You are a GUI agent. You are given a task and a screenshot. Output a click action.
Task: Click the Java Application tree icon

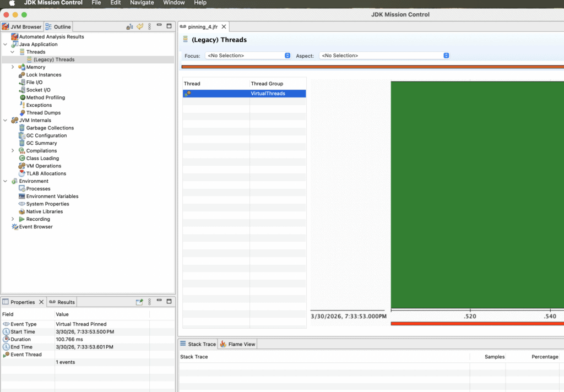click(x=15, y=44)
